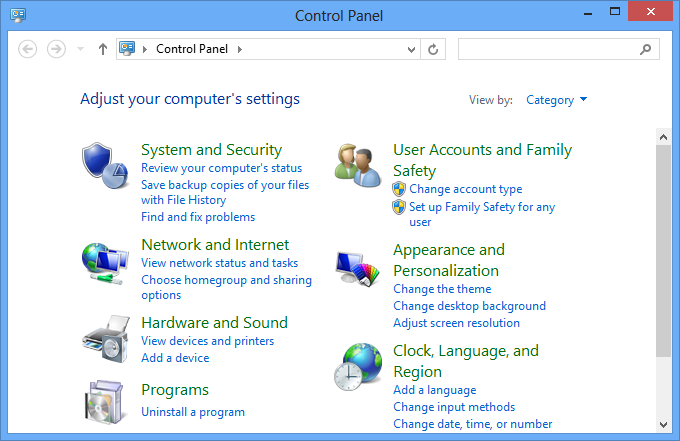The height and width of the screenshot is (441, 680).
Task: Open the Appearance and Personalization monitor icon
Action: [357, 269]
